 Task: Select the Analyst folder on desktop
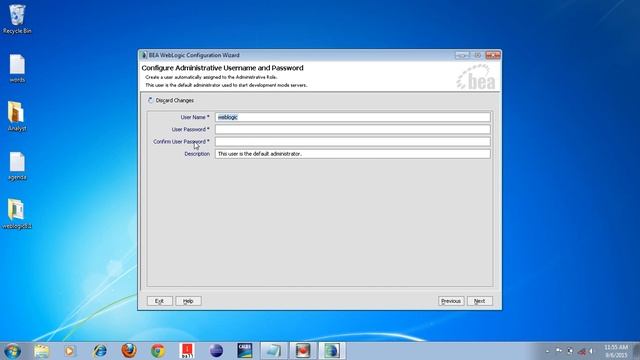(17, 117)
